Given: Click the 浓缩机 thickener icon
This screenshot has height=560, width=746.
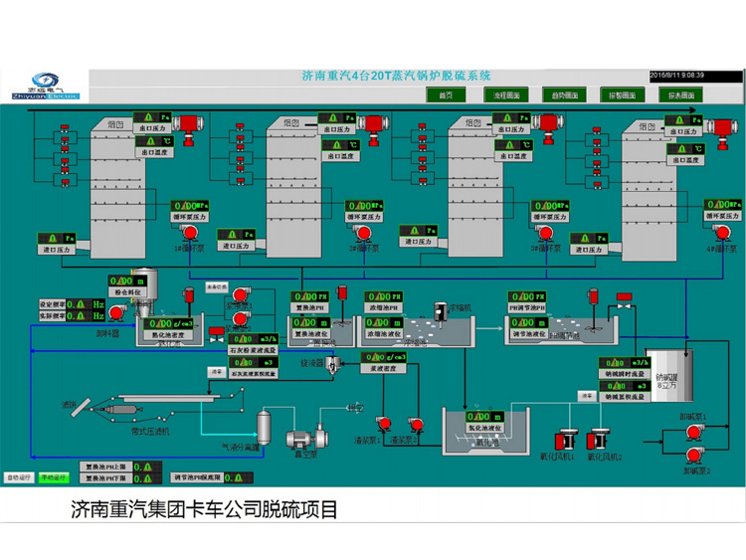Looking at the screenshot, I should coord(442,312).
